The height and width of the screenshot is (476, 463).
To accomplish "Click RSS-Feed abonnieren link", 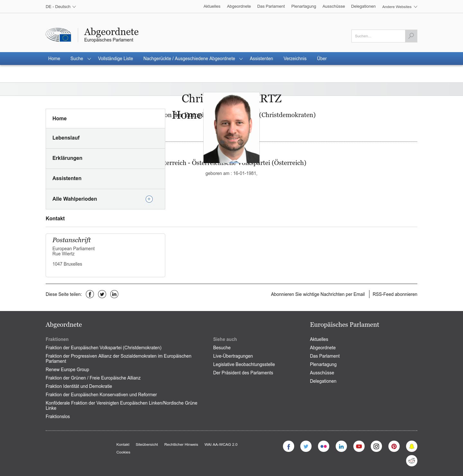I will (395, 294).
